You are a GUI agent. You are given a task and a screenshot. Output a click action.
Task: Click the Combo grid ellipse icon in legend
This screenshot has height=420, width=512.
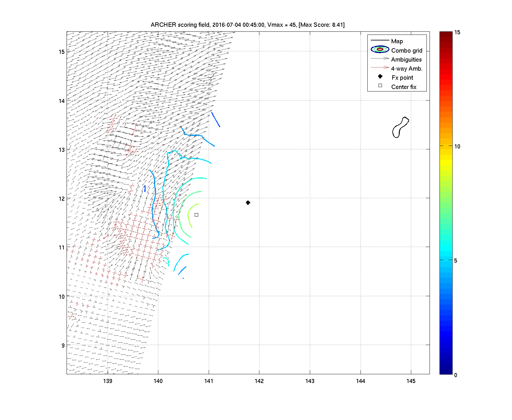(x=380, y=49)
